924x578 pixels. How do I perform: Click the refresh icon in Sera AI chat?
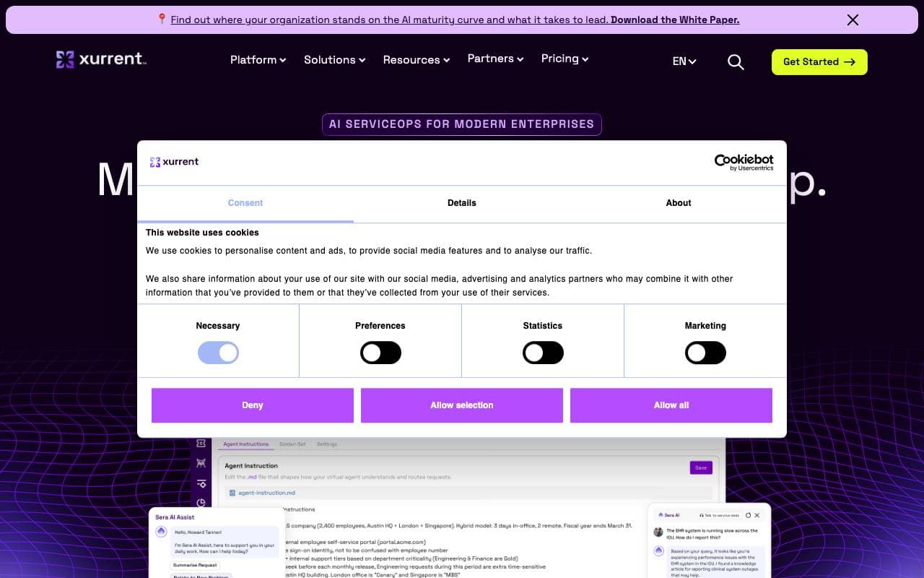747,515
